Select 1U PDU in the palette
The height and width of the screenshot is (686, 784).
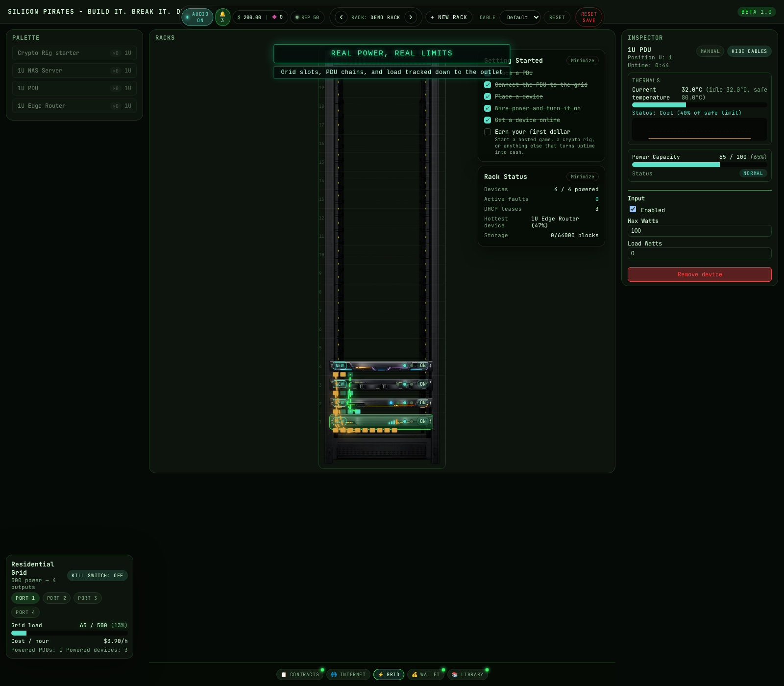tap(74, 88)
